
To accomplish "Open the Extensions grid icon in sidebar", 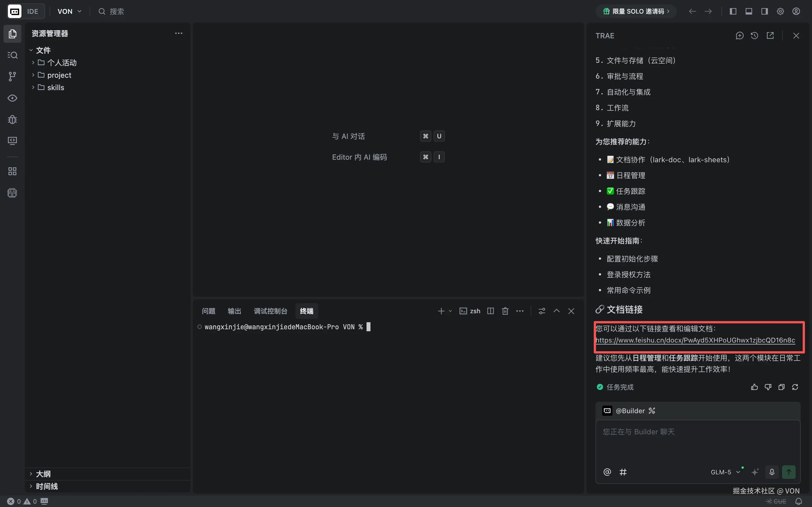I will [12, 171].
